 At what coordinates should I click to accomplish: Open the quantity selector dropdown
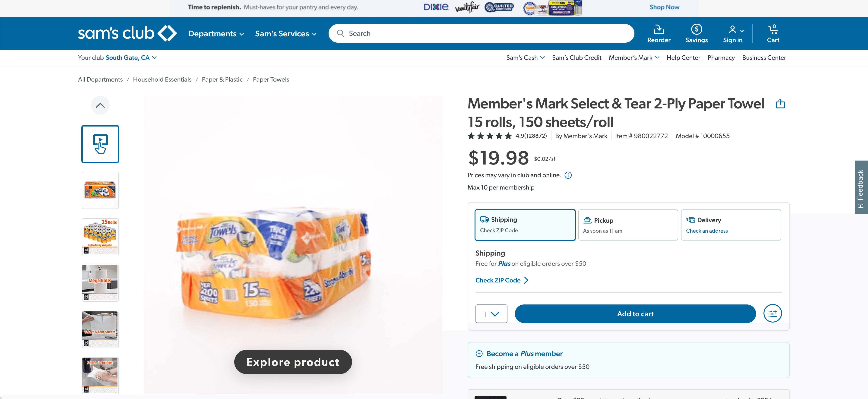tap(491, 313)
